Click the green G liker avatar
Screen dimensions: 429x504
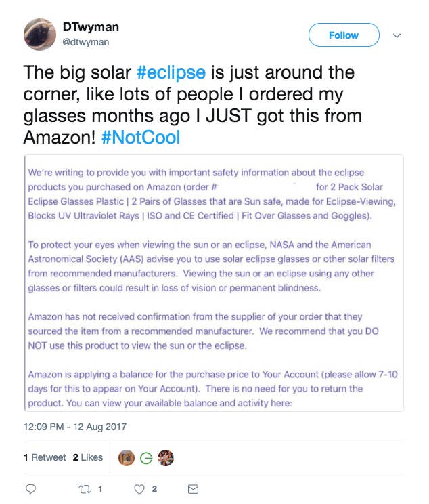point(146,458)
